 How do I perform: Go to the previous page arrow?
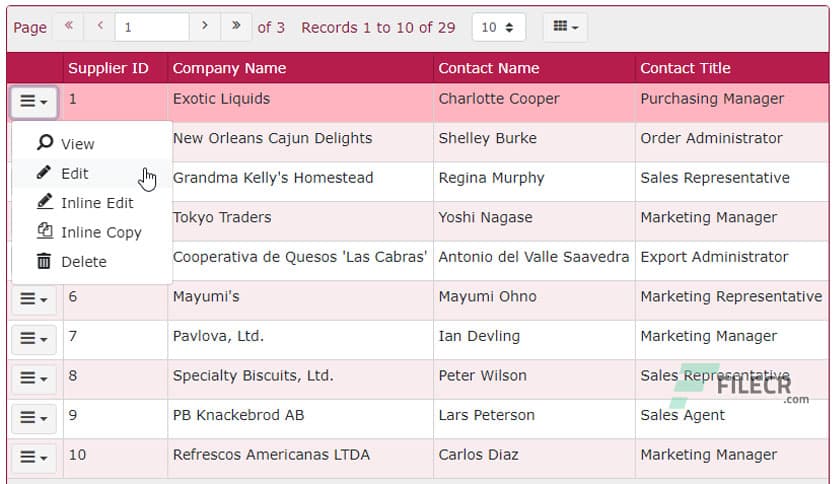(100, 27)
